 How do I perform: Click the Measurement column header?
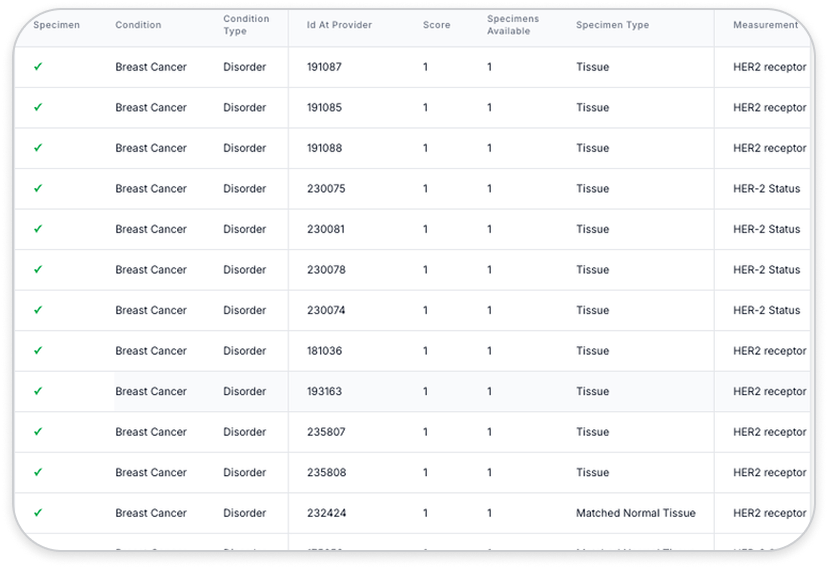coord(765,25)
